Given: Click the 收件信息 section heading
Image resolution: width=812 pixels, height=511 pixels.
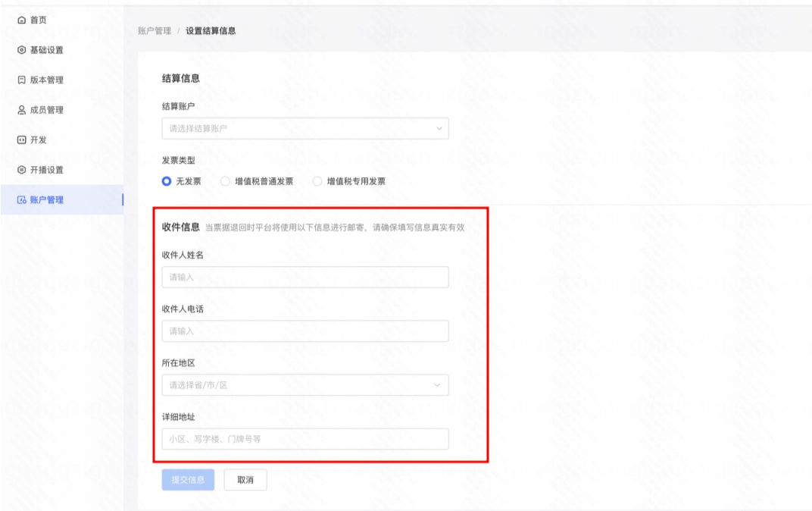Looking at the screenshot, I should [x=181, y=227].
